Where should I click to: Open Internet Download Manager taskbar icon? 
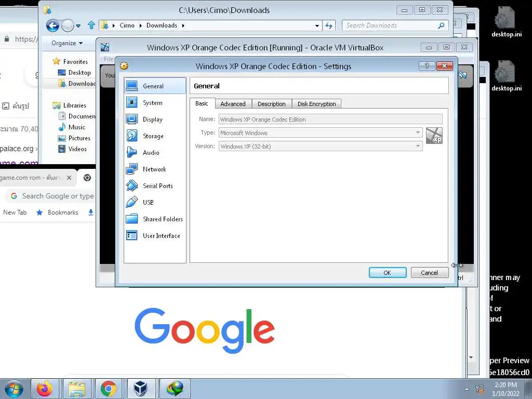click(175, 389)
